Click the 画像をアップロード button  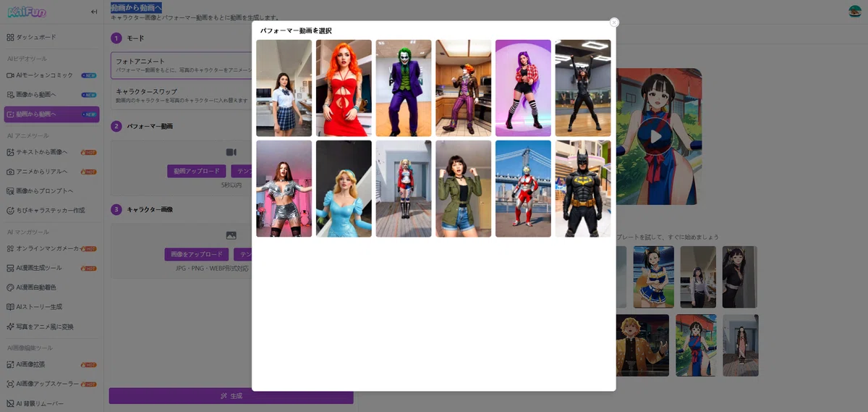pos(196,255)
